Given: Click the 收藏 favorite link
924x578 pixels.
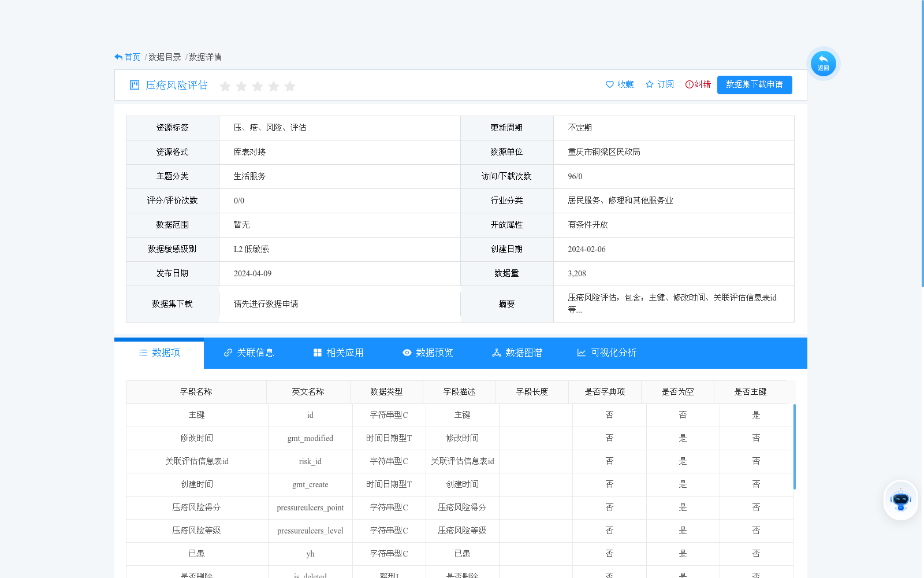Looking at the screenshot, I should [620, 84].
